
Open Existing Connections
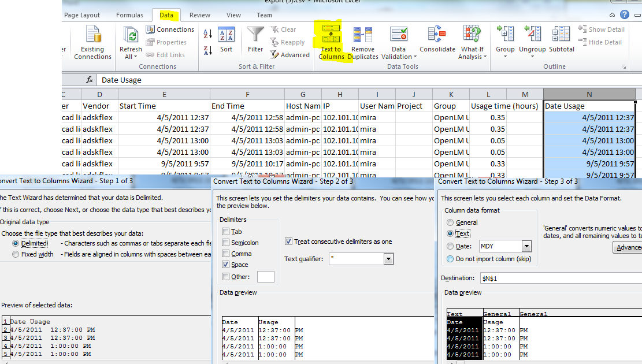coord(92,42)
